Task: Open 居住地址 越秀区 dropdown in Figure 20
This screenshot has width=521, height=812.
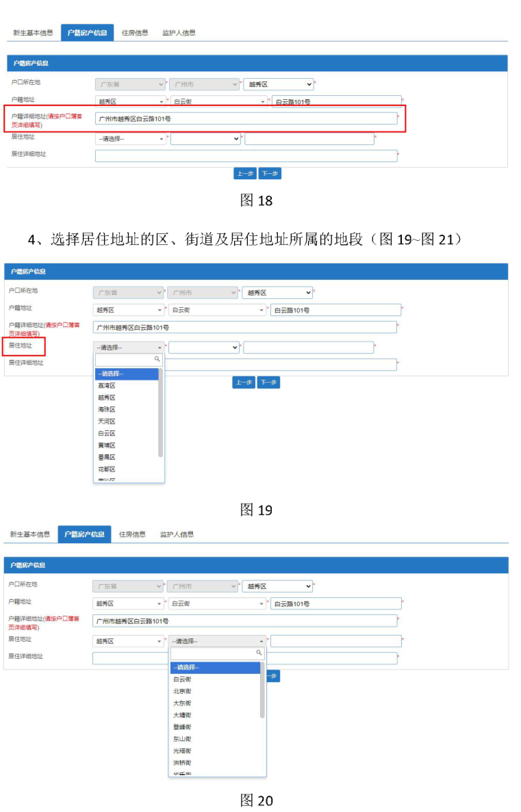Action: [128, 641]
